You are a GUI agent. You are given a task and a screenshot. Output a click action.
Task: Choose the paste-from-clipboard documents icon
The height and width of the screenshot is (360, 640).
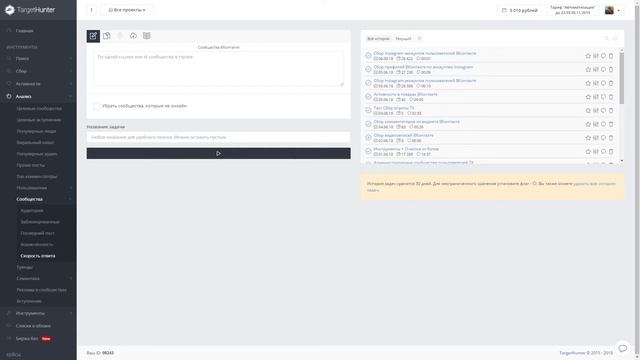click(x=107, y=36)
